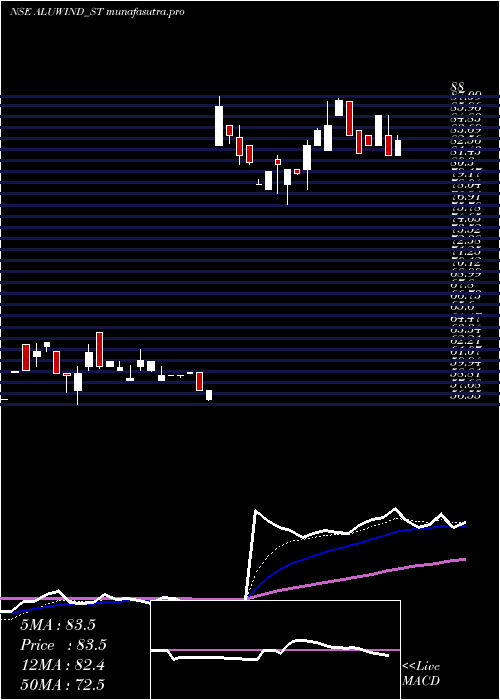This screenshot has height=700, width=500.
Task: Select the 12MA : 82.4 readout
Action: 62,665
